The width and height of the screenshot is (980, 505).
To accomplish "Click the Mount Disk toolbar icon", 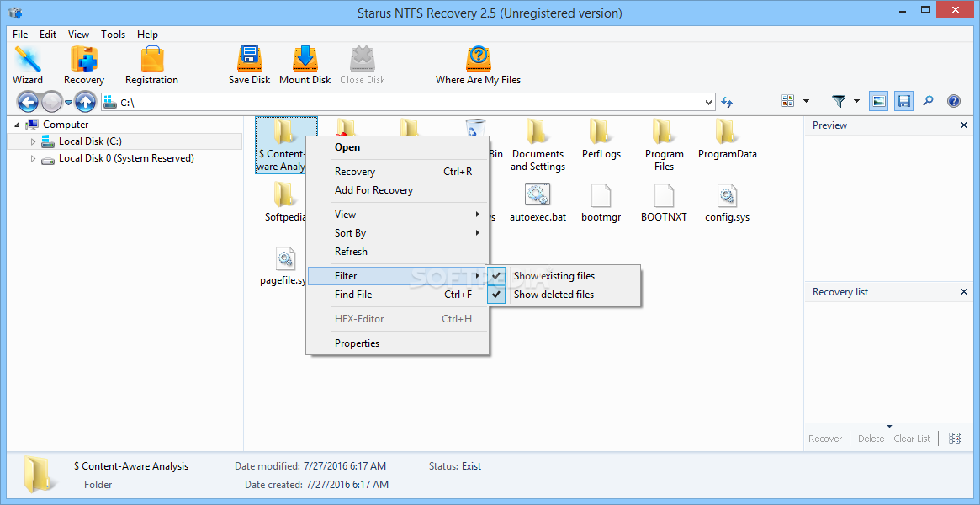I will coord(305,65).
